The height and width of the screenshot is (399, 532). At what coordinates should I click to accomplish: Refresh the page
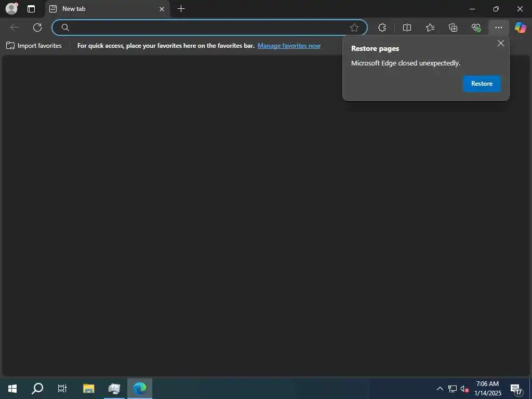[37, 28]
